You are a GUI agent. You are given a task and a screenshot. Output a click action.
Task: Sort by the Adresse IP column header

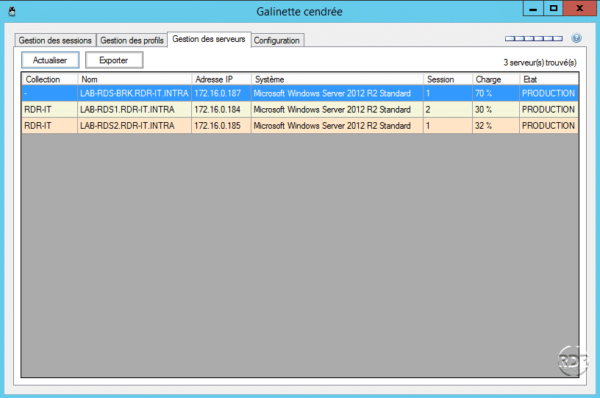pyautogui.click(x=222, y=79)
